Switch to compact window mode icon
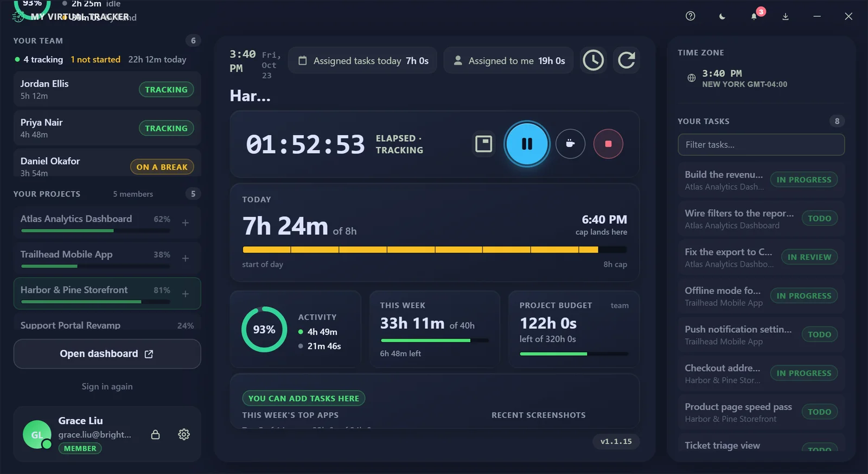This screenshot has height=474, width=868. tap(483, 144)
